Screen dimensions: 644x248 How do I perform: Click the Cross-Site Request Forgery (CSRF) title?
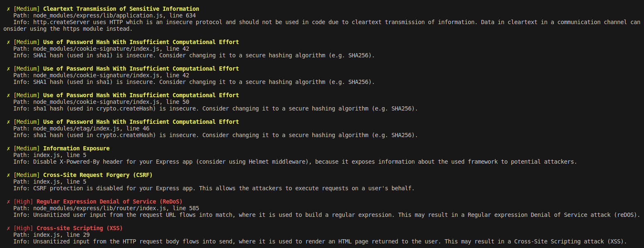(x=98, y=175)
